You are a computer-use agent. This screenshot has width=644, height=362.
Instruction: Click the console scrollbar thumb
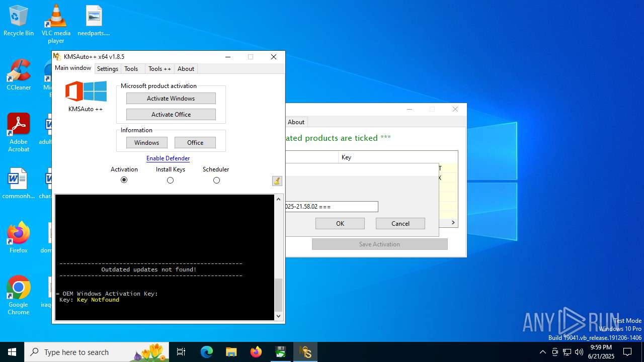coord(278,295)
